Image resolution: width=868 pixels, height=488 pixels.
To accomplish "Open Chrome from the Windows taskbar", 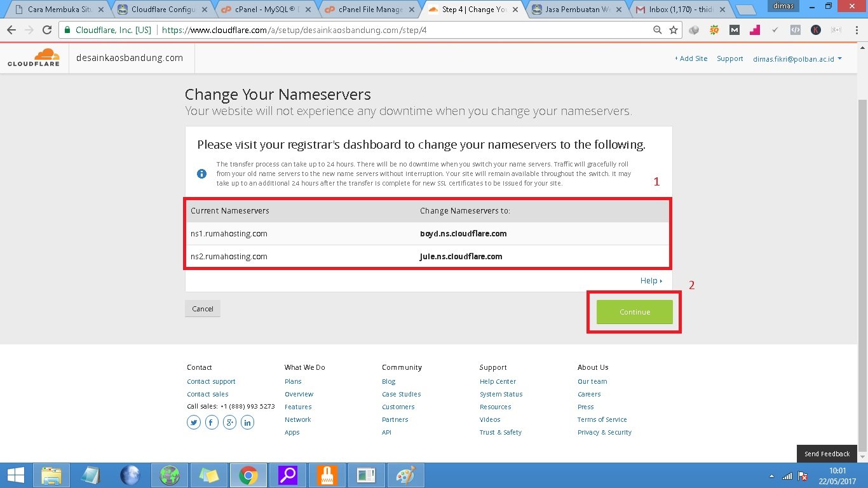I will 248,475.
